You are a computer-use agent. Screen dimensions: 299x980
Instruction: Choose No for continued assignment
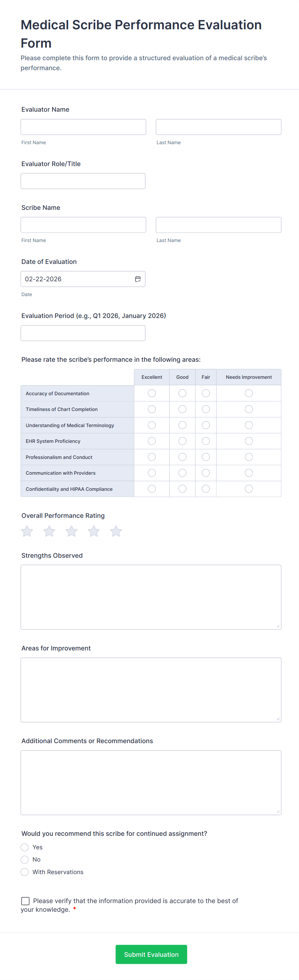[25, 859]
